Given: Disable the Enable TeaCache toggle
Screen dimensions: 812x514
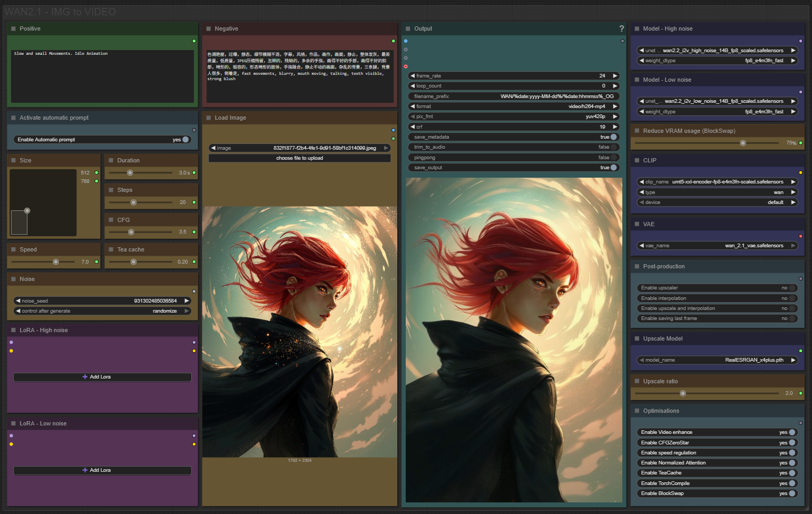Looking at the screenshot, I should [791, 473].
